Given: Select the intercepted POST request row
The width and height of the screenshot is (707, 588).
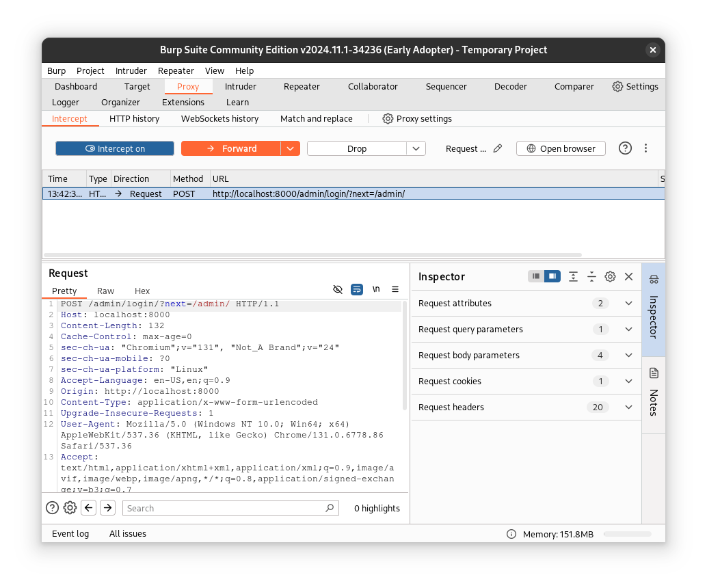Looking at the screenshot, I should tap(353, 194).
